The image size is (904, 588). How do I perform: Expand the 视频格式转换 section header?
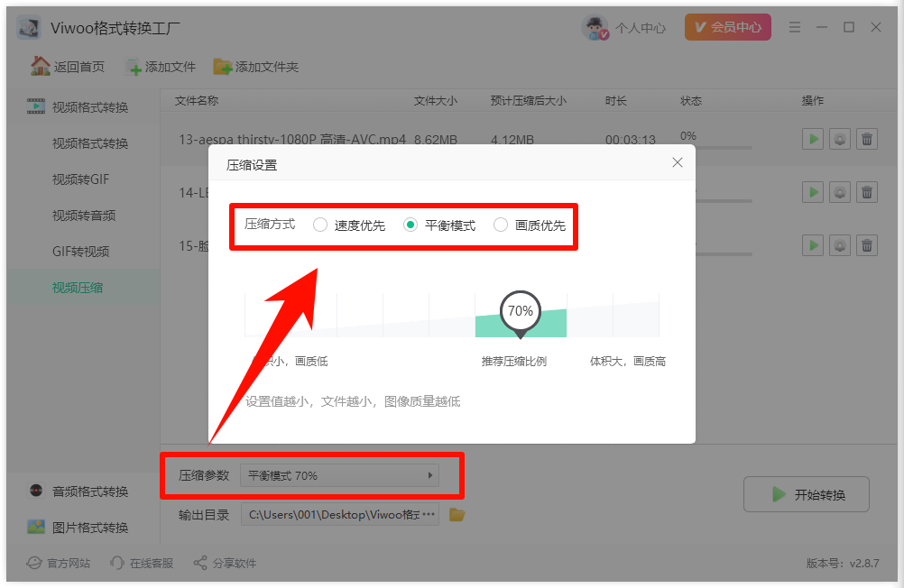coord(83,106)
